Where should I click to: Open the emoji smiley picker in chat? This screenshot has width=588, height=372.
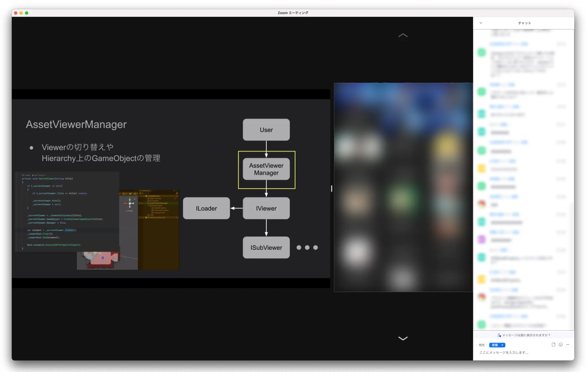(561, 345)
